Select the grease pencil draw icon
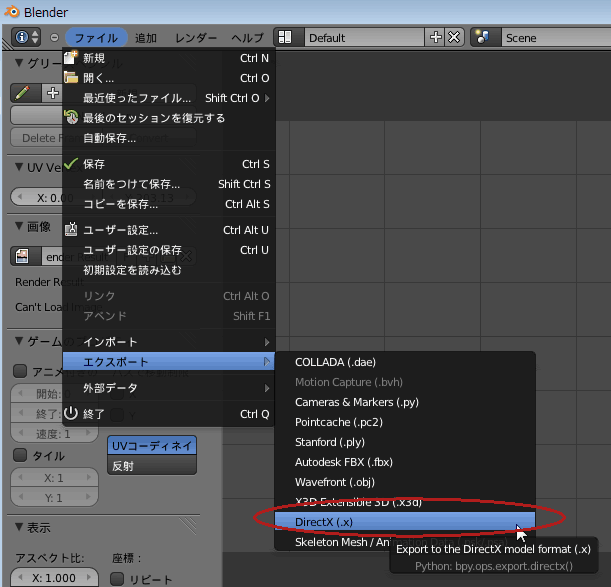 tap(25, 93)
